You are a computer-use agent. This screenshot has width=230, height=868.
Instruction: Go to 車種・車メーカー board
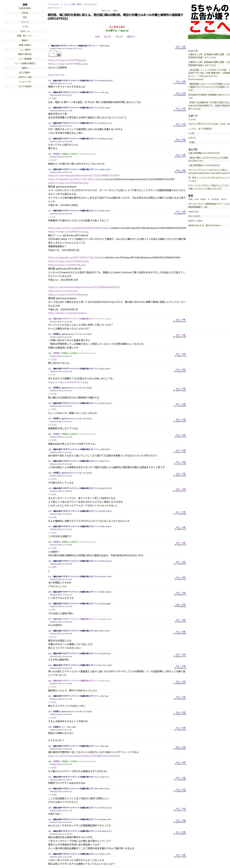25,36
